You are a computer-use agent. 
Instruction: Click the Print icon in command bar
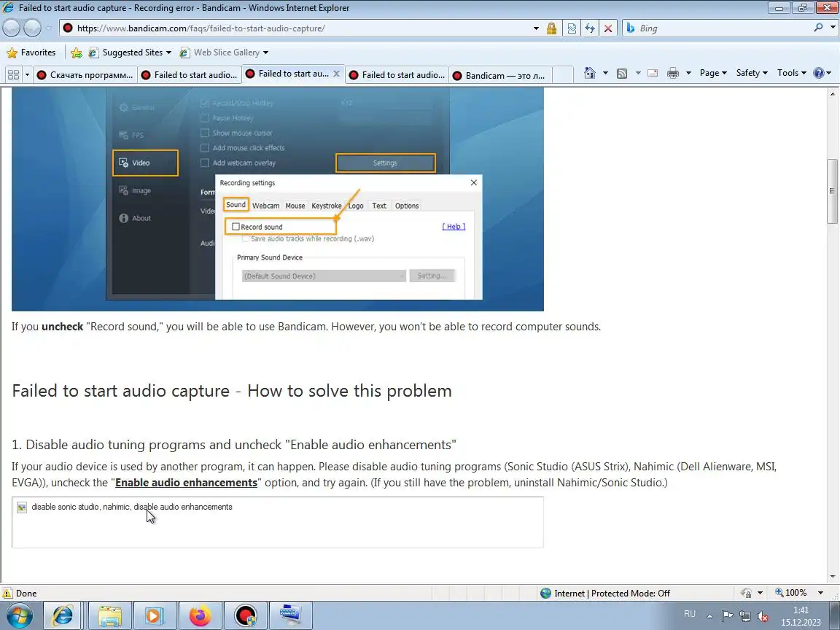(x=673, y=74)
